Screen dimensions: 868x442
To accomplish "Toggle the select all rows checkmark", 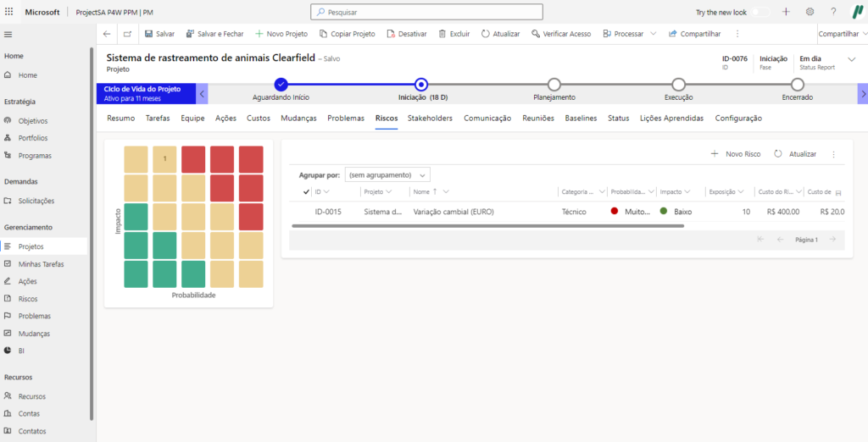I will 307,192.
